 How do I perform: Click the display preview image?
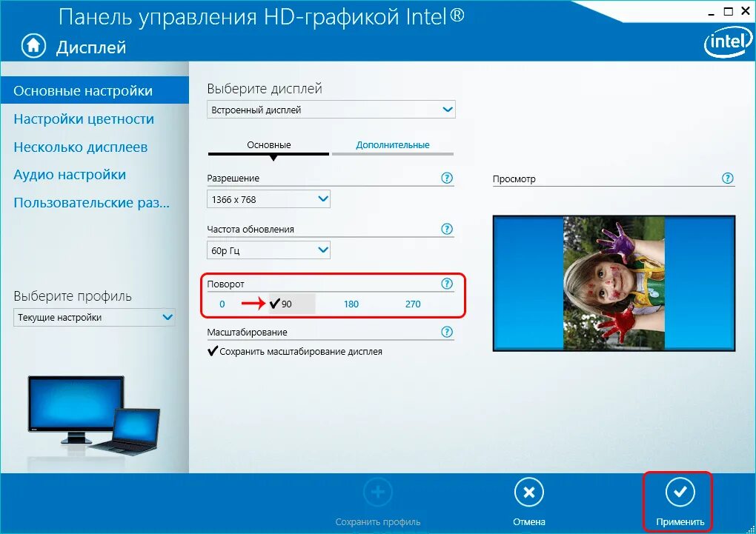[x=614, y=283]
